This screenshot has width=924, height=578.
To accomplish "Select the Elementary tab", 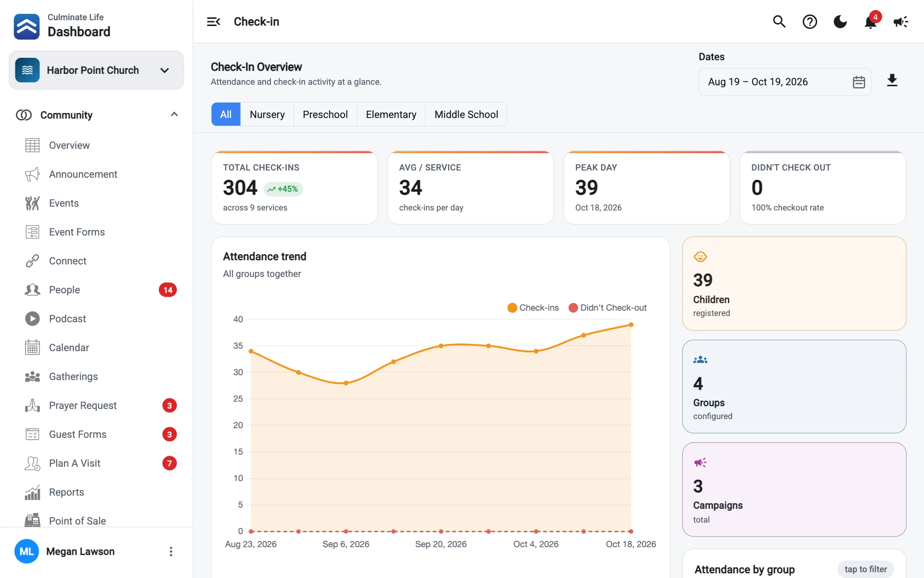I will (391, 115).
